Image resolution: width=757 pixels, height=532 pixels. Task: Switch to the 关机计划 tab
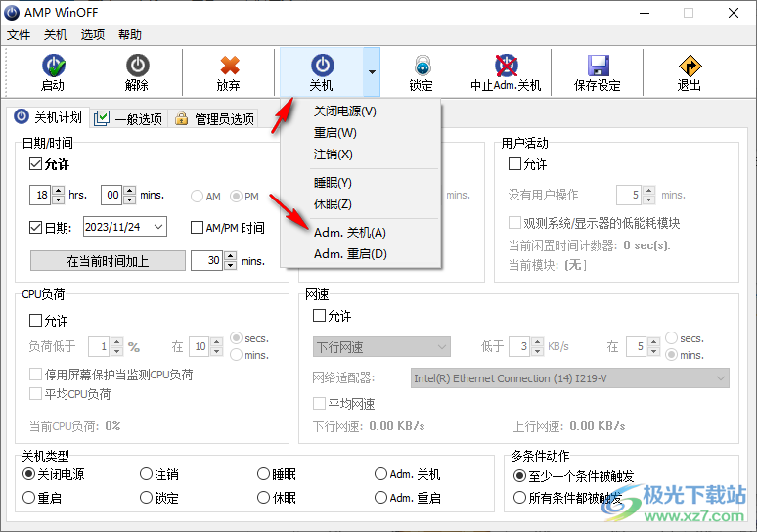(48, 117)
